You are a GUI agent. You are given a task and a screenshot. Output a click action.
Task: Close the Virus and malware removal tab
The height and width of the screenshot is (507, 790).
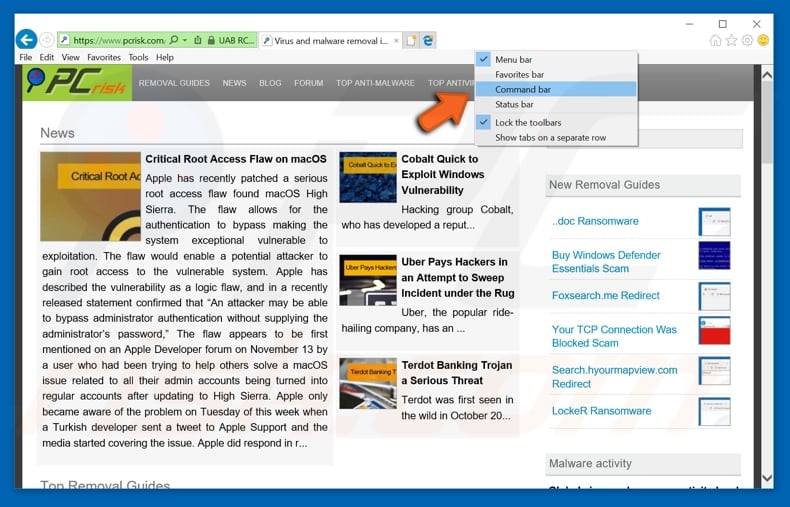(397, 40)
